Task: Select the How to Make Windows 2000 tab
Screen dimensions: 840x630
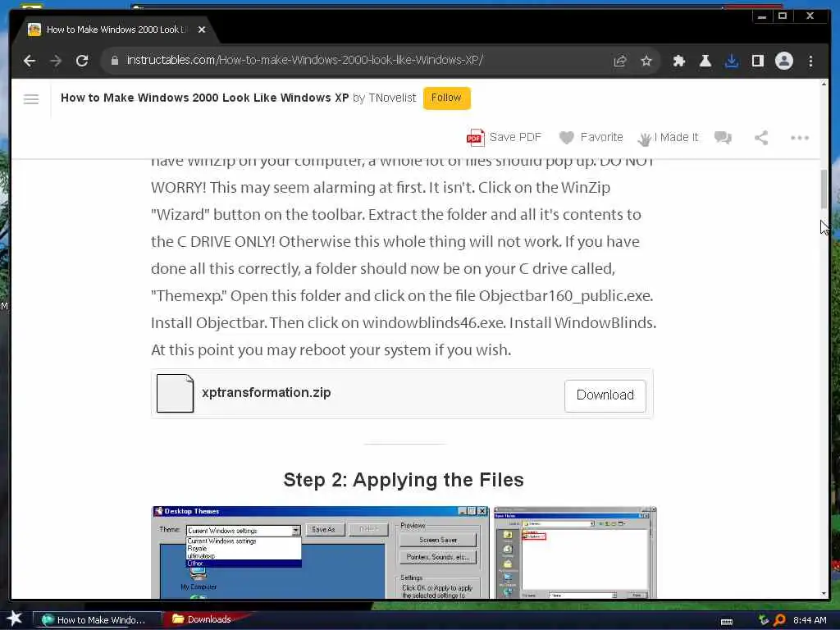Action: point(116,30)
